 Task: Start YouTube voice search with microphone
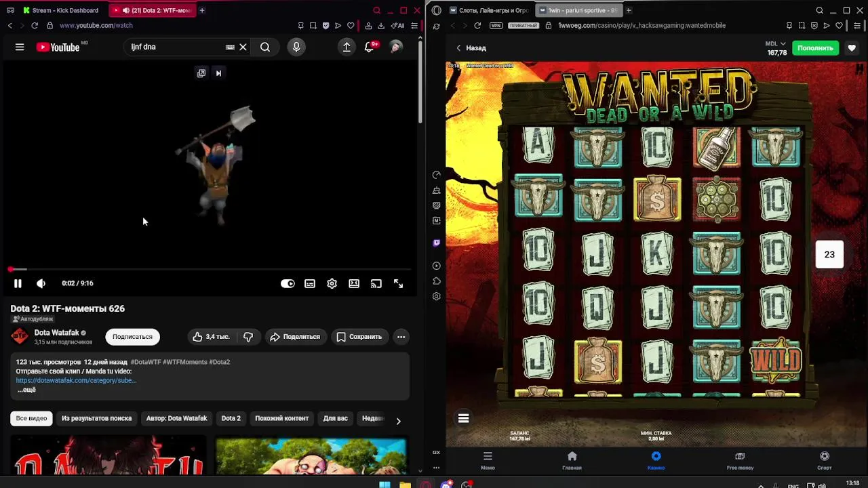(x=296, y=47)
